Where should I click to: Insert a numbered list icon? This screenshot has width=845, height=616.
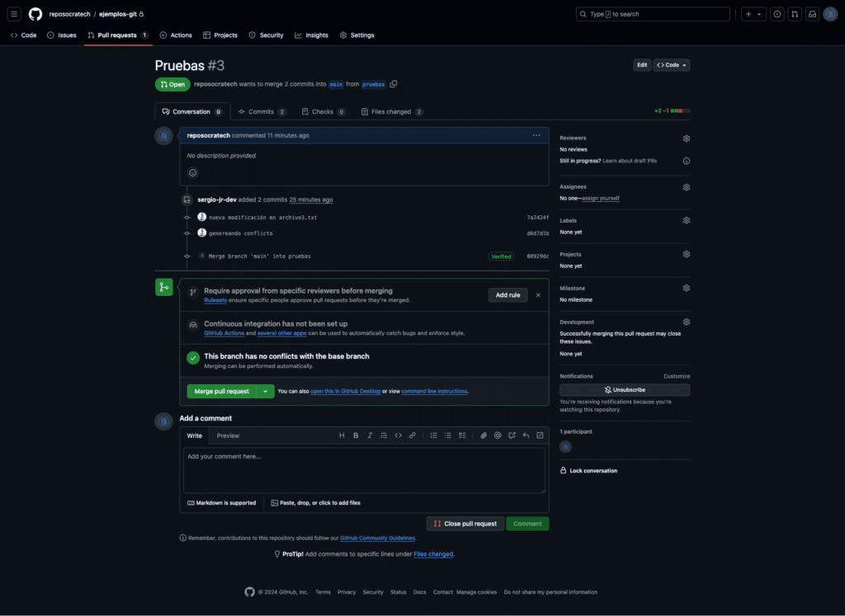pyautogui.click(x=433, y=435)
